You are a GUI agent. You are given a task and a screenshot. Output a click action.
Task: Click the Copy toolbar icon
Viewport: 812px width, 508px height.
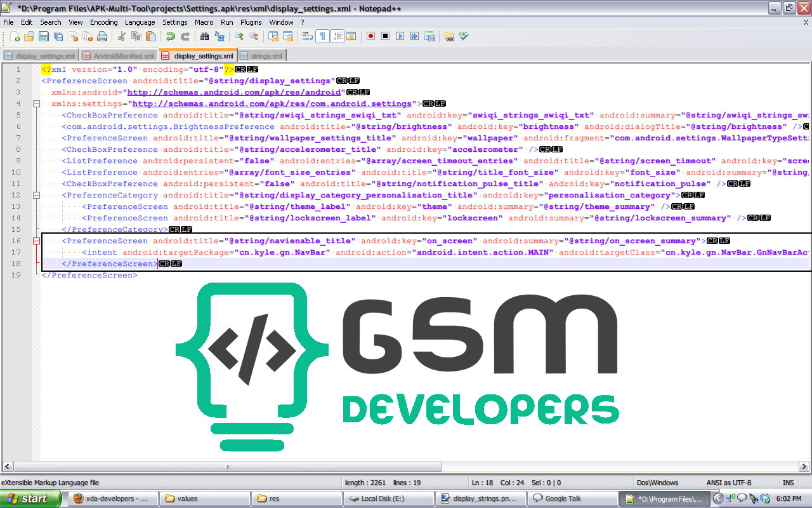click(136, 36)
